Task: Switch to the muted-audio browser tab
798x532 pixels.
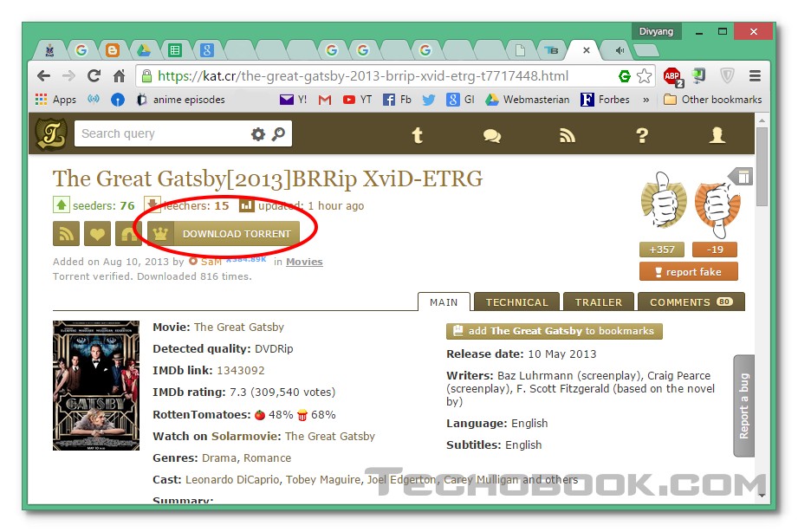Action: tap(619, 50)
